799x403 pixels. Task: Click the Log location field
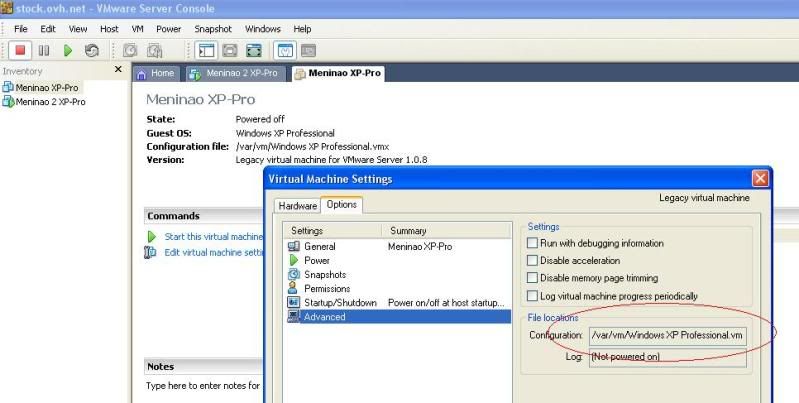(668, 357)
